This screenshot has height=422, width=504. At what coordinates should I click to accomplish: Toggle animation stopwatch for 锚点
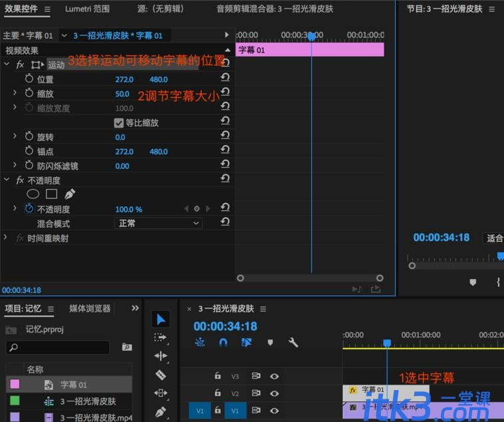(29, 150)
